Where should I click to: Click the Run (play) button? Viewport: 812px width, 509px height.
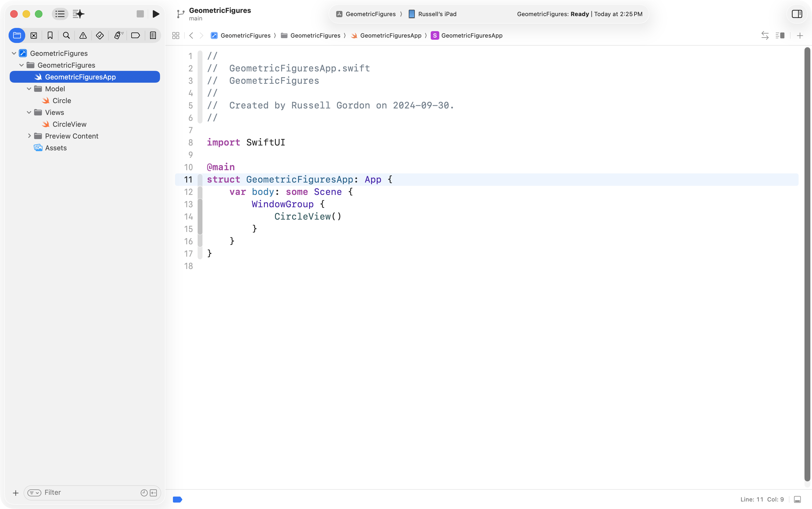(155, 14)
